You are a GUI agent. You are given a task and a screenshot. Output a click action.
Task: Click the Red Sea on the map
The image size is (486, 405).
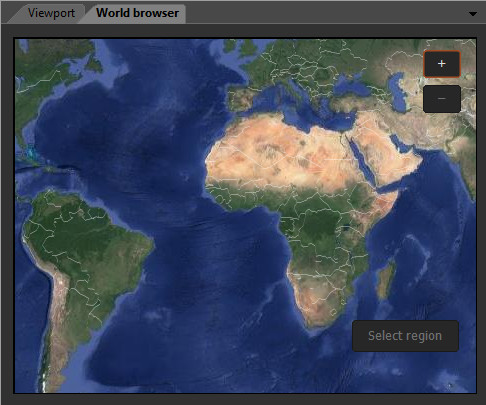[x=362, y=162]
